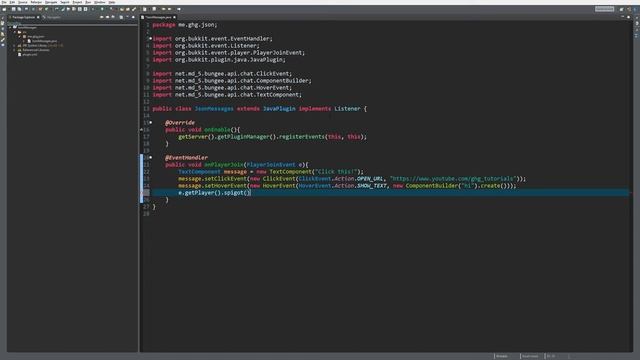Maximize the Package Explorer panel
The height and width of the screenshot is (360, 640).
point(133,17)
